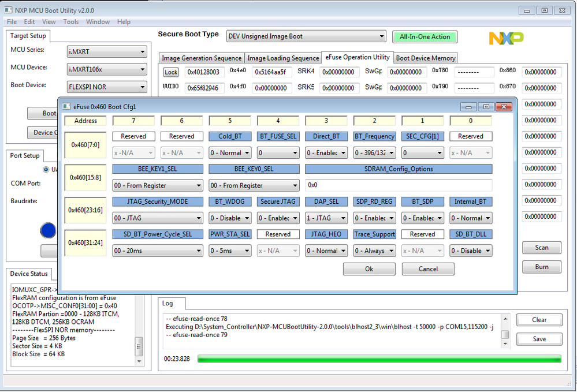Click the green progress bar
Viewport: 577px width, 392px height.
(379, 359)
